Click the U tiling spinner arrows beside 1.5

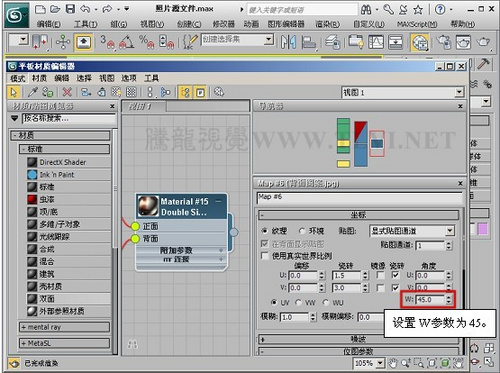365,276
